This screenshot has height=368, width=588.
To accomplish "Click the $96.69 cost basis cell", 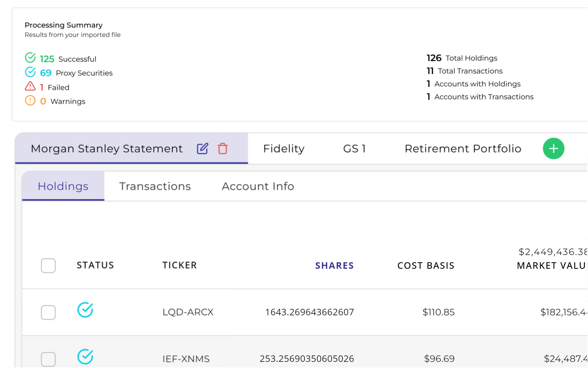I will 439,359.
